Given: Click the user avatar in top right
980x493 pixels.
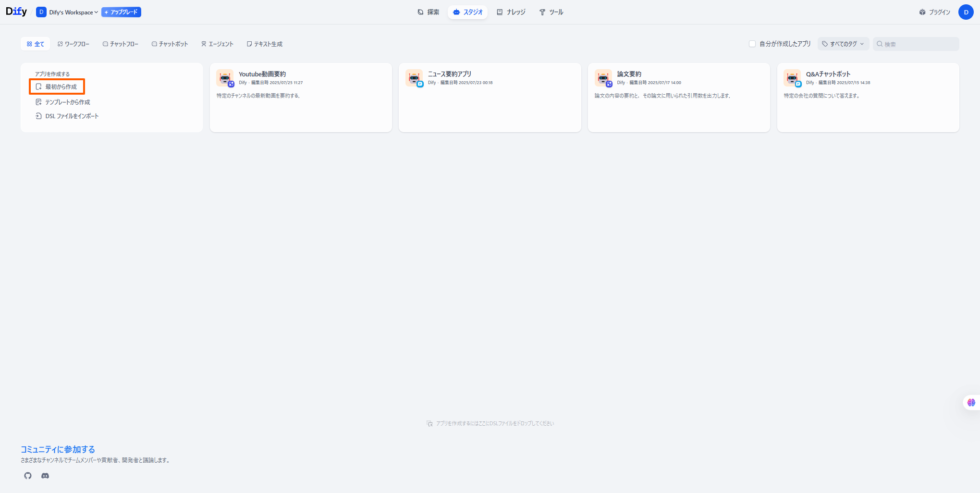Looking at the screenshot, I should [966, 12].
